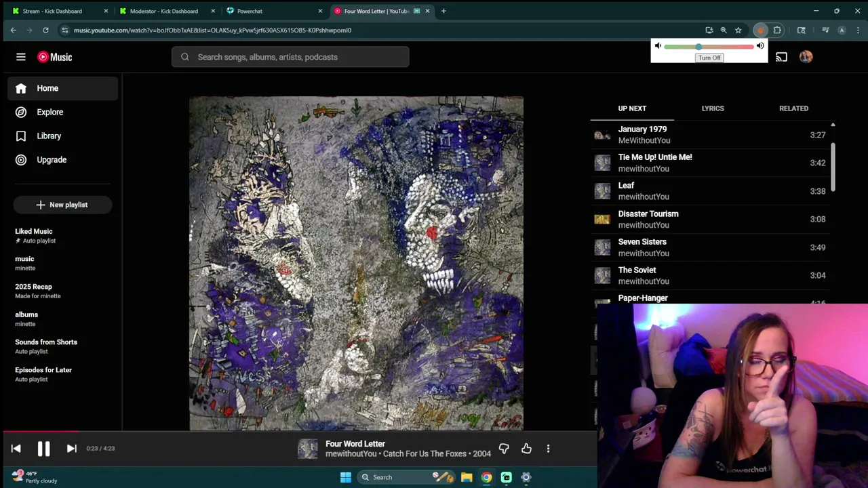868x488 pixels.
Task: Click the volume extension slider handle
Action: click(698, 47)
